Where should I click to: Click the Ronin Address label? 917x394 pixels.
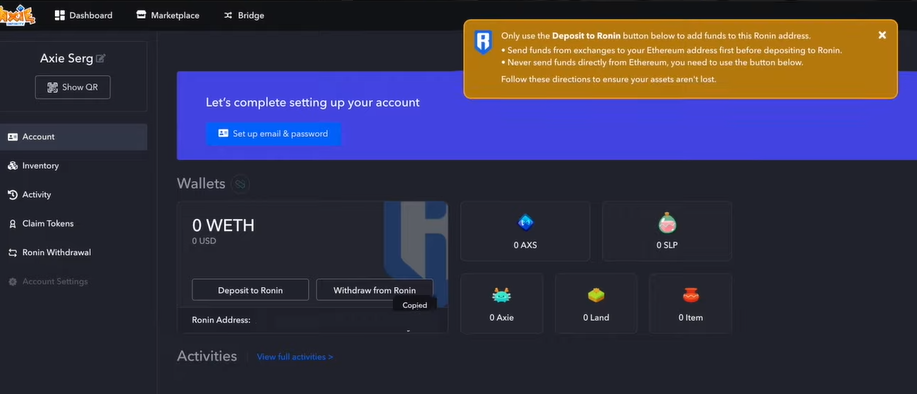pos(221,320)
